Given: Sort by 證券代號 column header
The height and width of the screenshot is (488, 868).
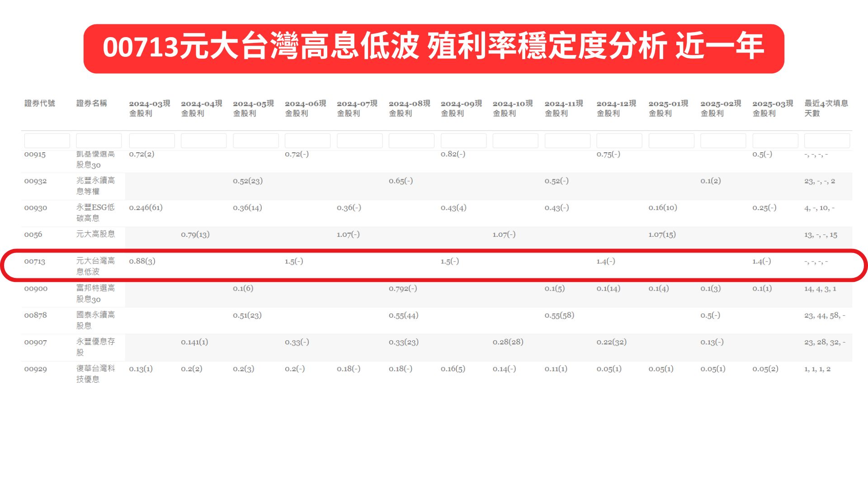Looking at the screenshot, I should tap(40, 103).
